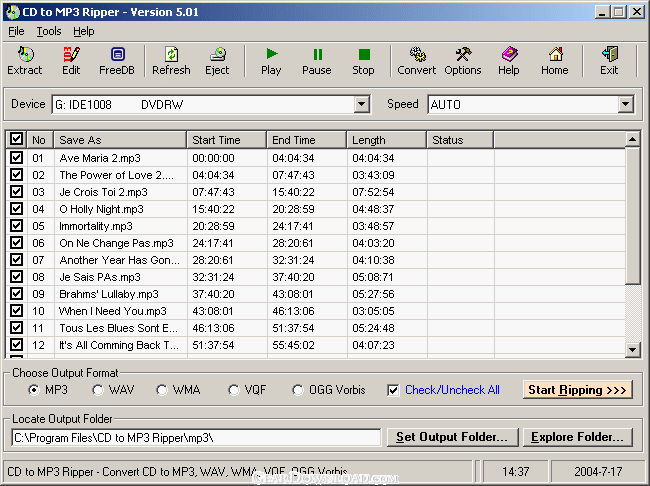Expand the Speed dropdown
The width and height of the screenshot is (650, 486).
point(626,104)
